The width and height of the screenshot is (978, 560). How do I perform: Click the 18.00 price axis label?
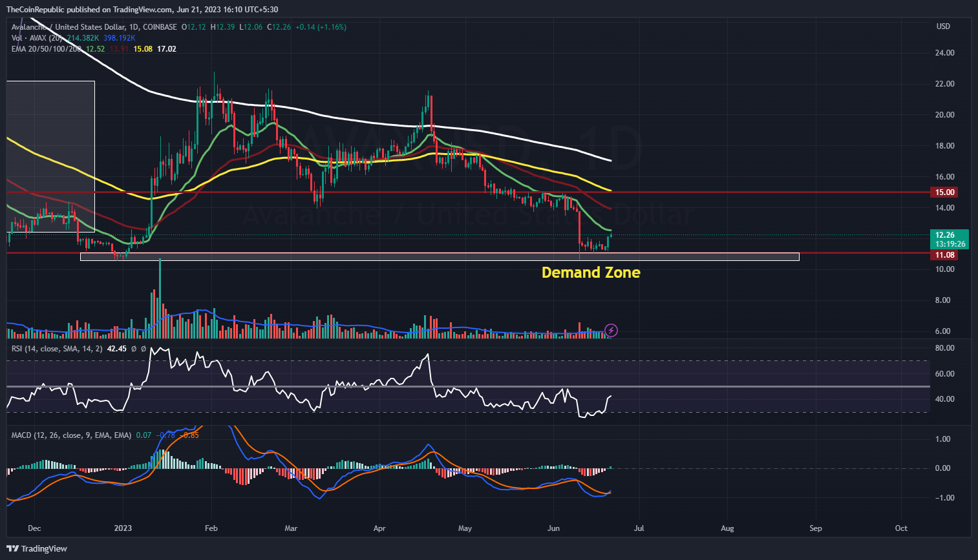945,146
